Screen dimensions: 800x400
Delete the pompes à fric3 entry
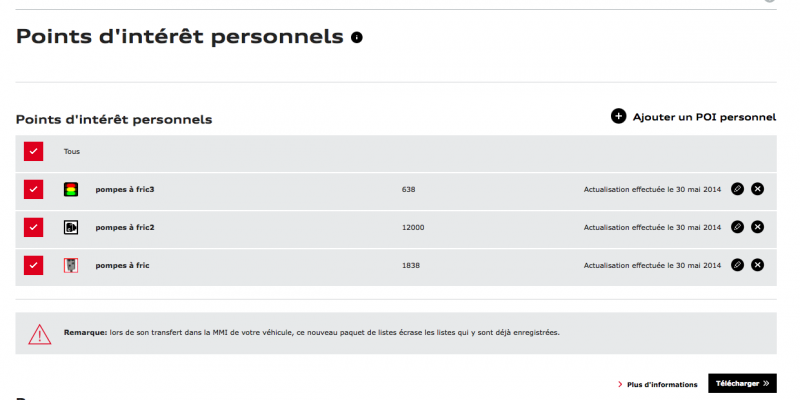(757, 189)
